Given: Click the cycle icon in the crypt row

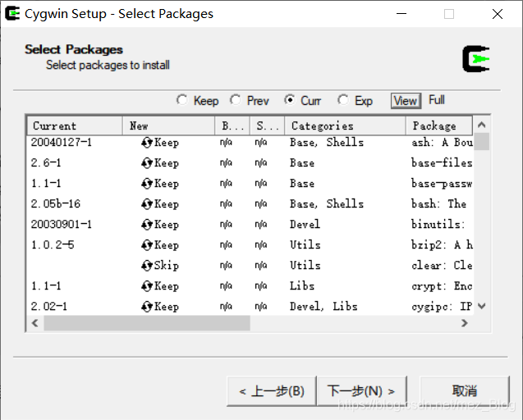Looking at the screenshot, I should point(147,286).
